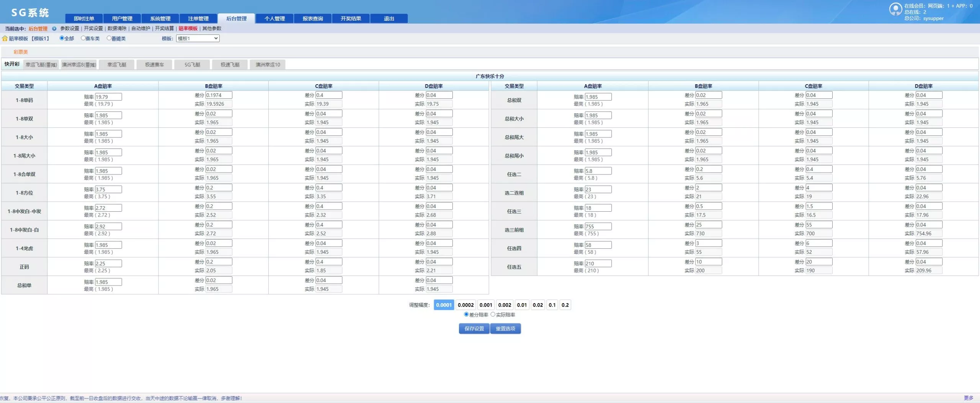Go to the 开奖结算 submenu link
The image size is (980, 403).
click(164, 29)
